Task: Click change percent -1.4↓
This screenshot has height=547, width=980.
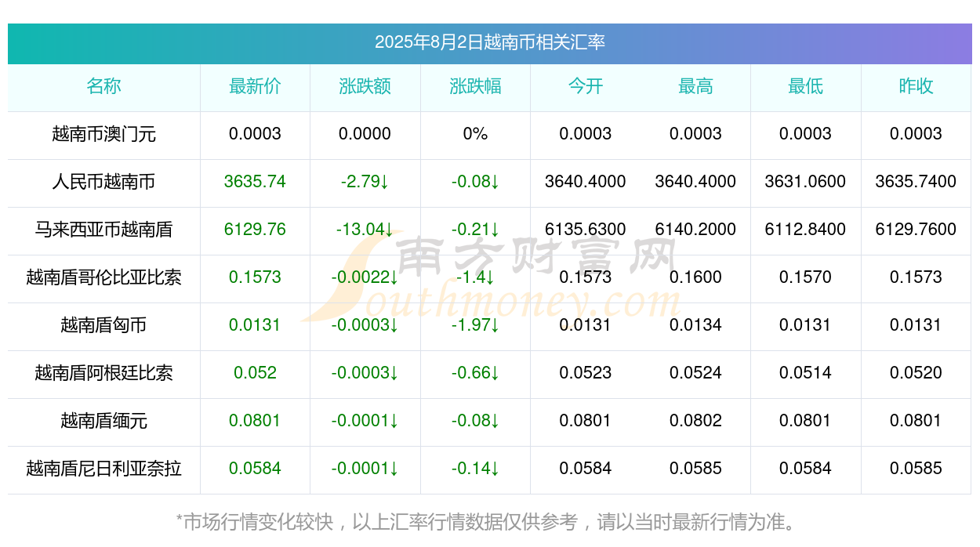Action: tap(475, 277)
